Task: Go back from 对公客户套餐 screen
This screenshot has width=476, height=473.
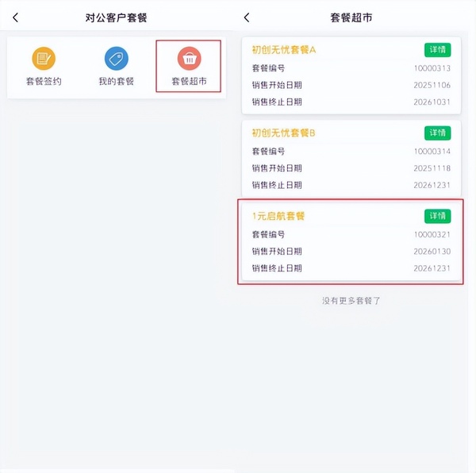Action: (x=15, y=17)
